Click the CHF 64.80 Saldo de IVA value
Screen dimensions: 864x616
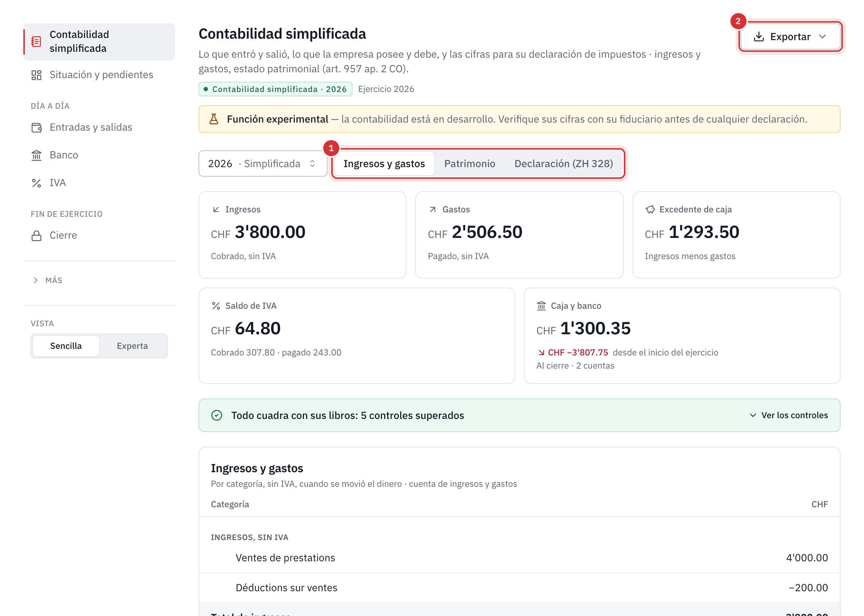pos(246,328)
